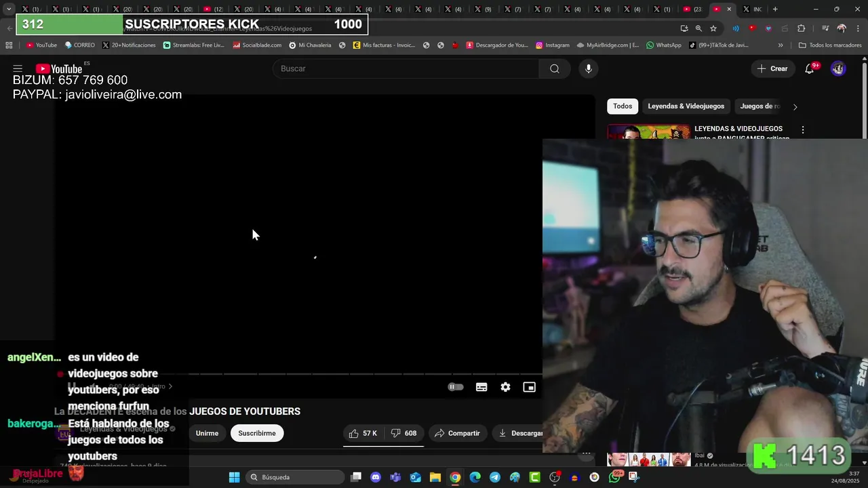This screenshot has height=488, width=868.
Task: Open Chrome zoom magnifier in address bar
Action: coord(698,28)
